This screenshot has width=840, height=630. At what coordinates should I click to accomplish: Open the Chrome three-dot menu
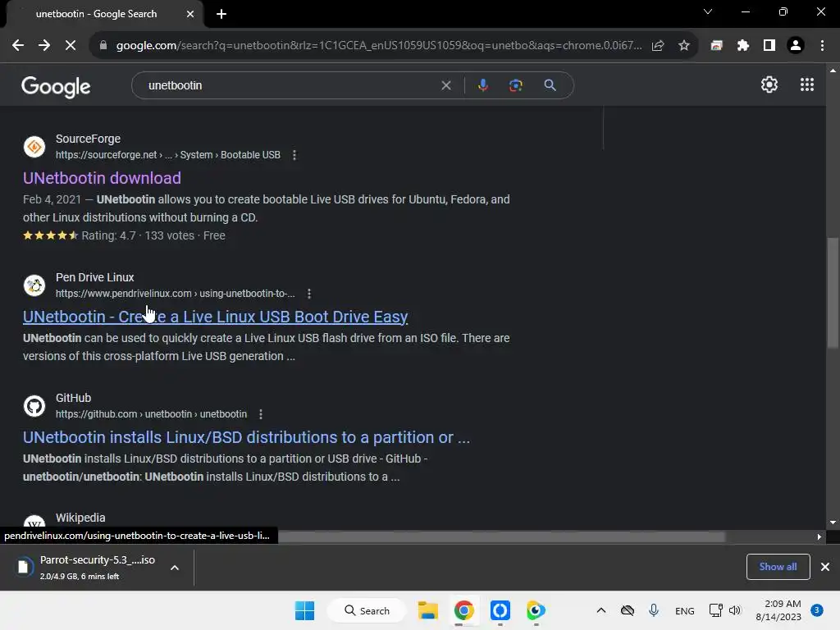click(822, 46)
